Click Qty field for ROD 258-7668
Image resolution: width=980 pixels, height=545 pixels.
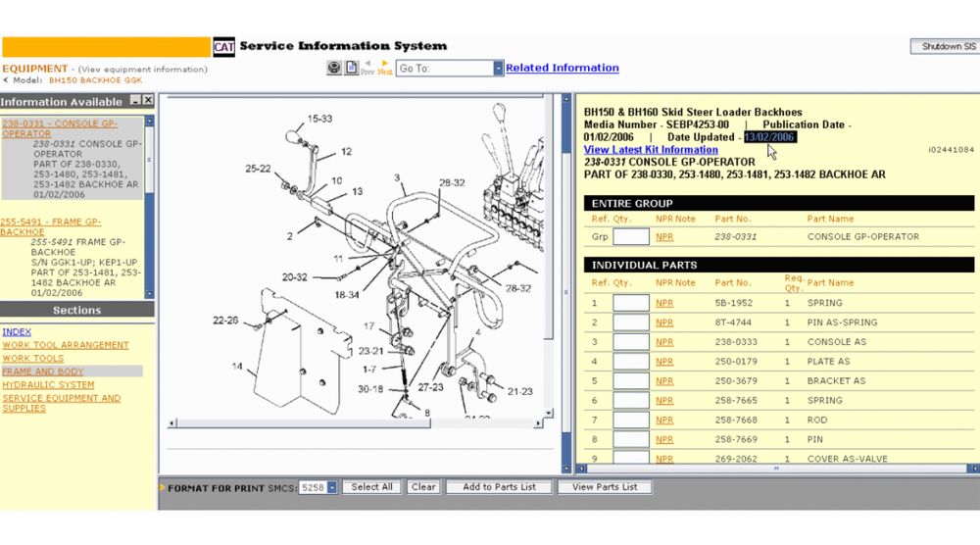[x=630, y=420]
